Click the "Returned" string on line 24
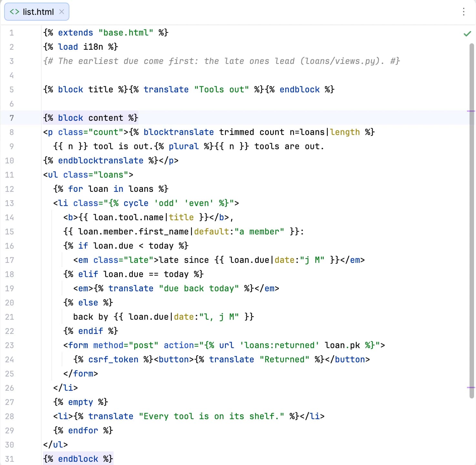The width and height of the screenshot is (476, 465). point(284,359)
